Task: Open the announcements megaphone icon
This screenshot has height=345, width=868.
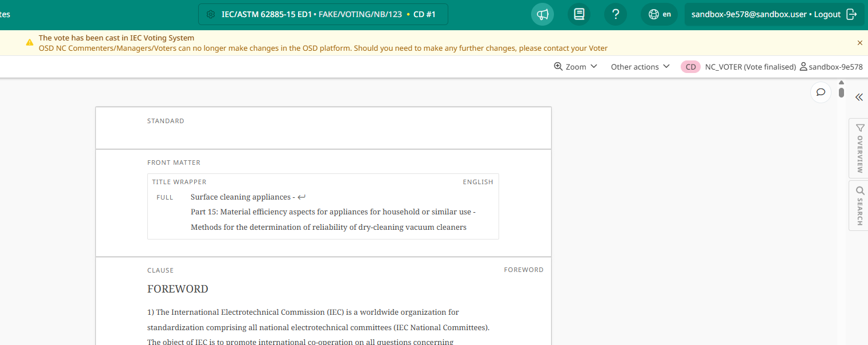Action: pos(542,14)
